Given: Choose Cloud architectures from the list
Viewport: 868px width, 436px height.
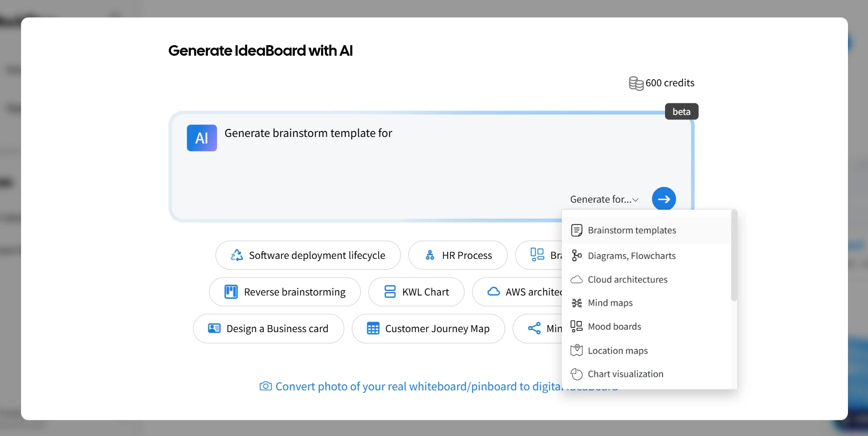Looking at the screenshot, I should (627, 279).
